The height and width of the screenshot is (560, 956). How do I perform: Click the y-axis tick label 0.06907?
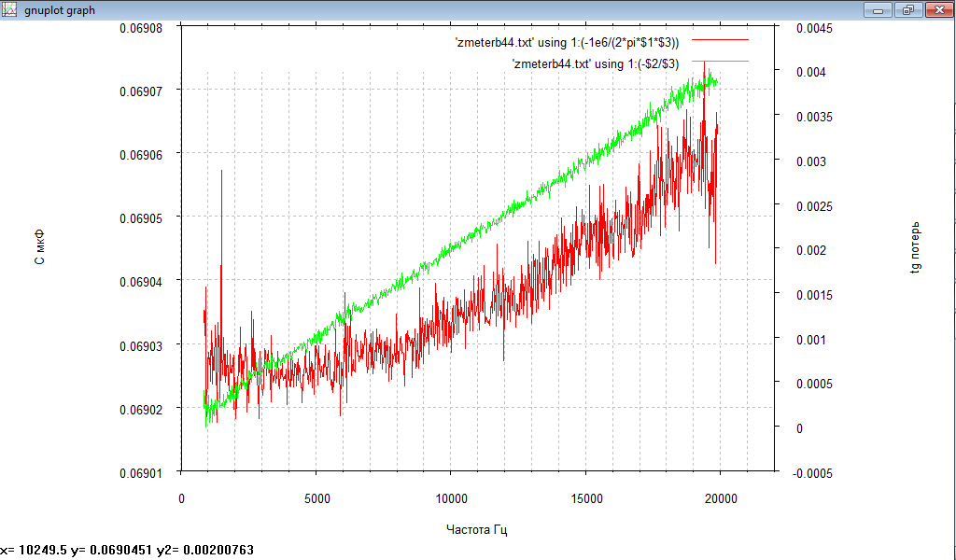(x=142, y=91)
